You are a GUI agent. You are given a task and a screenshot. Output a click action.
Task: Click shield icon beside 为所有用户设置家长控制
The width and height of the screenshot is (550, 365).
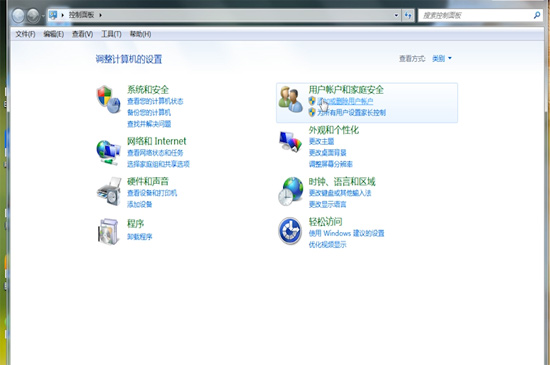click(312, 112)
